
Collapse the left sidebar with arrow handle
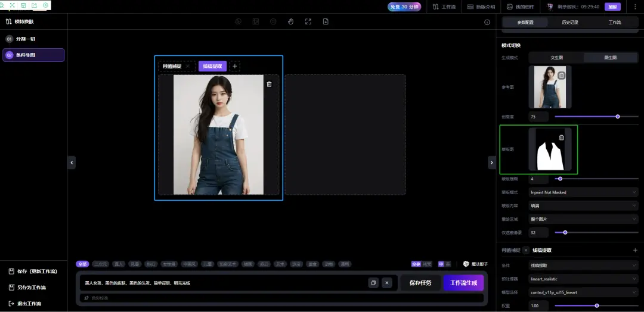click(x=72, y=163)
